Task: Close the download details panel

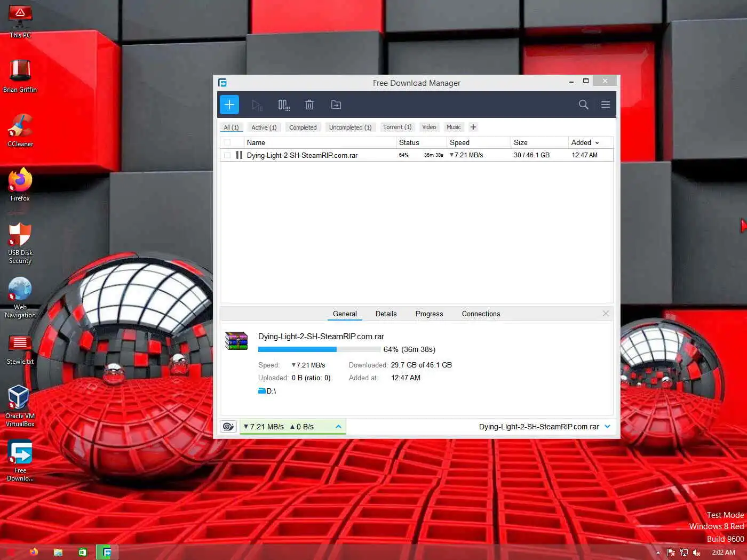Action: click(606, 314)
